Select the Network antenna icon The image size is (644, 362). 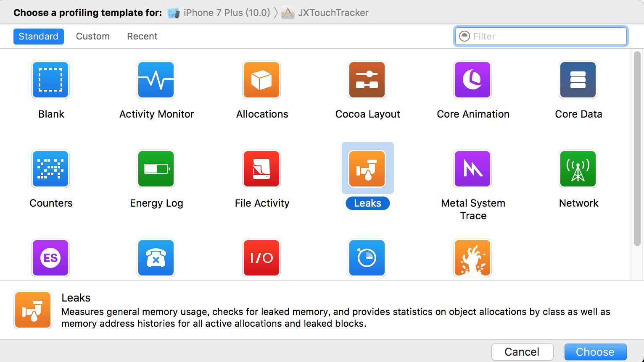(578, 169)
